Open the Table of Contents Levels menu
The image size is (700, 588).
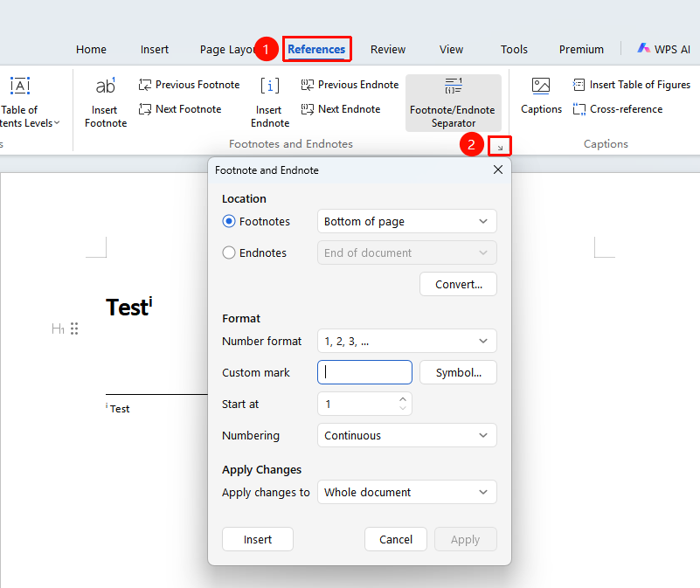coord(30,103)
